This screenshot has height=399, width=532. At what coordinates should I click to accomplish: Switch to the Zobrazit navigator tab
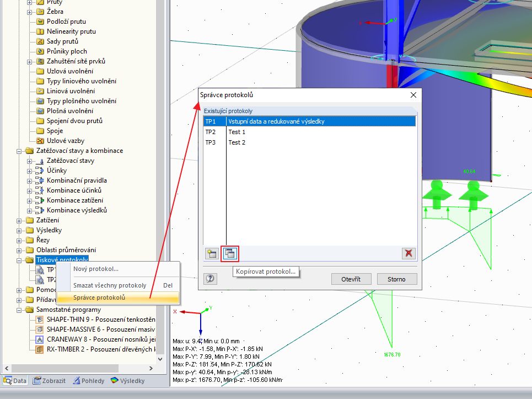point(49,381)
